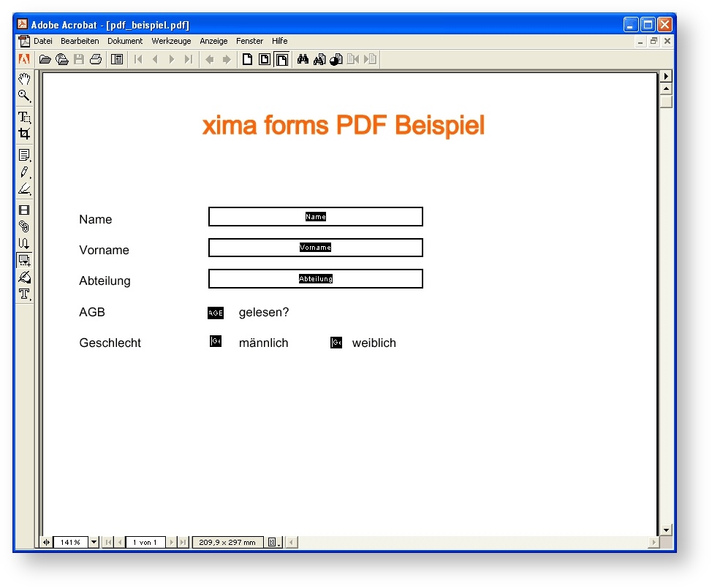
Task: Click the Open file folder icon
Action: 45,60
